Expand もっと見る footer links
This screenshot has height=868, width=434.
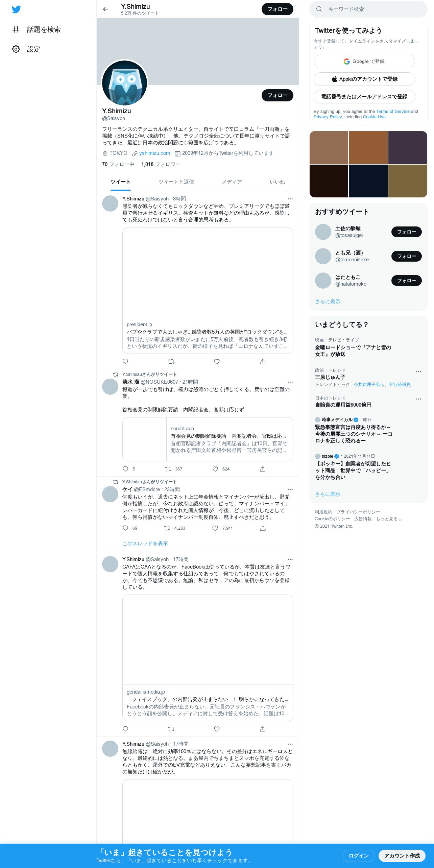389,519
